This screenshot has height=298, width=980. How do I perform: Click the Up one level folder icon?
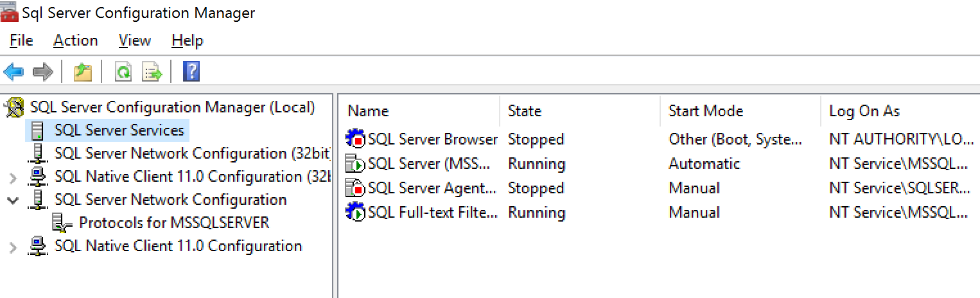[x=82, y=71]
